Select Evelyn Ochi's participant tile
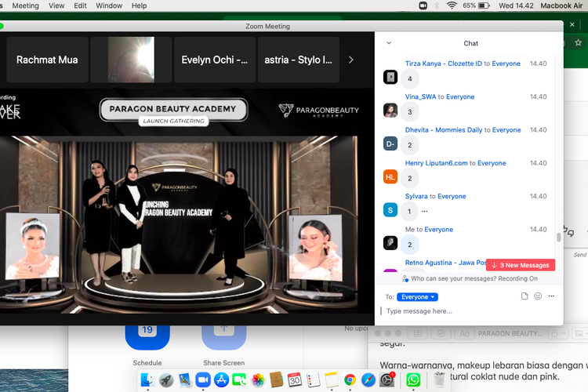588x392 pixels. tap(215, 60)
